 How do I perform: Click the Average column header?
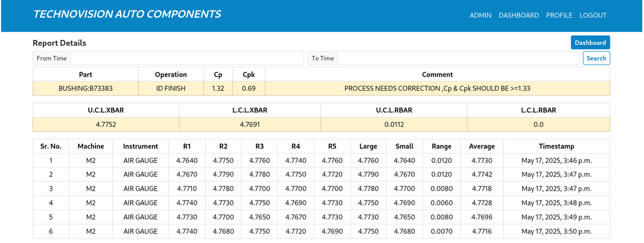click(482, 147)
